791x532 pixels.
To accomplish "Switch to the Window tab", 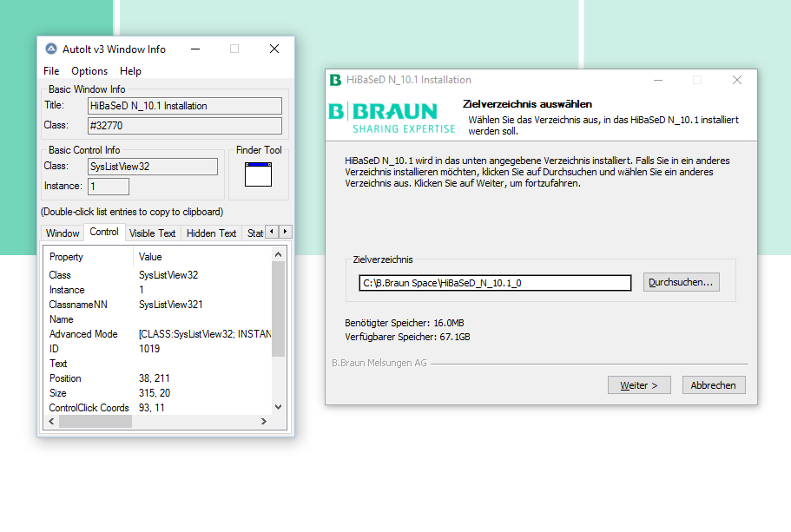I will tap(63, 233).
